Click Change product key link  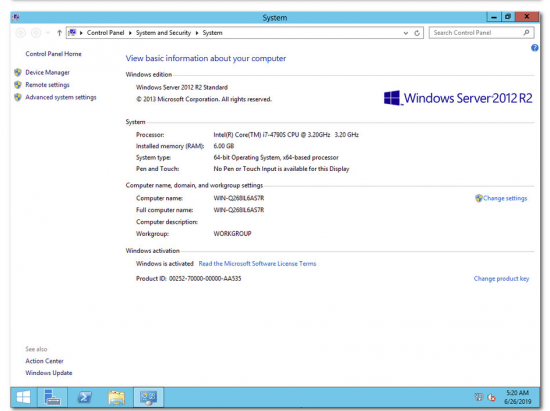coord(501,278)
